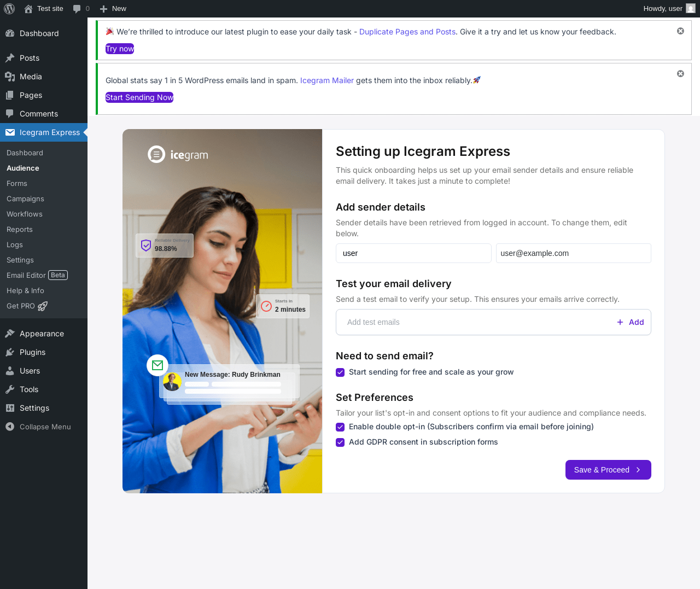This screenshot has height=589, width=700.
Task: Open Campaigns submenu item
Action: pos(25,199)
